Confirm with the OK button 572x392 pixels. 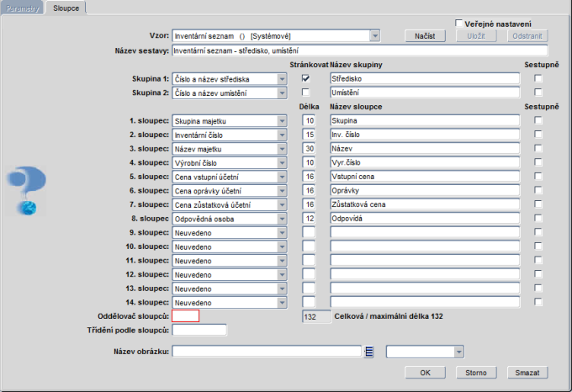425,373
